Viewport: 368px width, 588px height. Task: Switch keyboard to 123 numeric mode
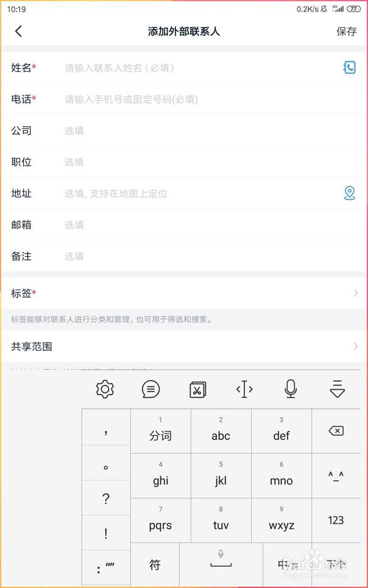[x=336, y=520]
